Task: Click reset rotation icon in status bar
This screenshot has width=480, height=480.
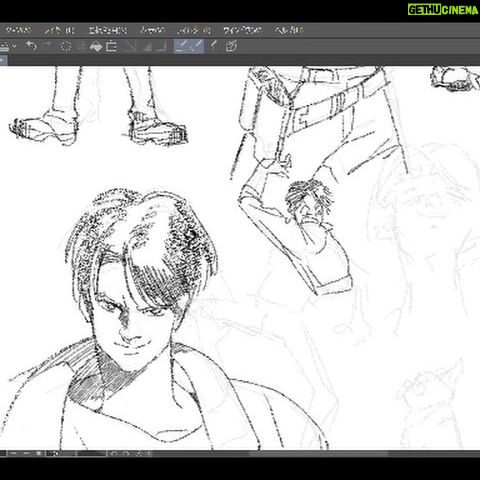Action: 139,453
